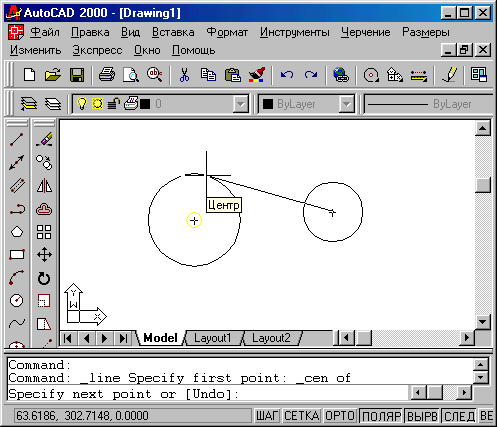Screen dimensions: 497x427
Task: Select the Move tool
Action: [44, 255]
